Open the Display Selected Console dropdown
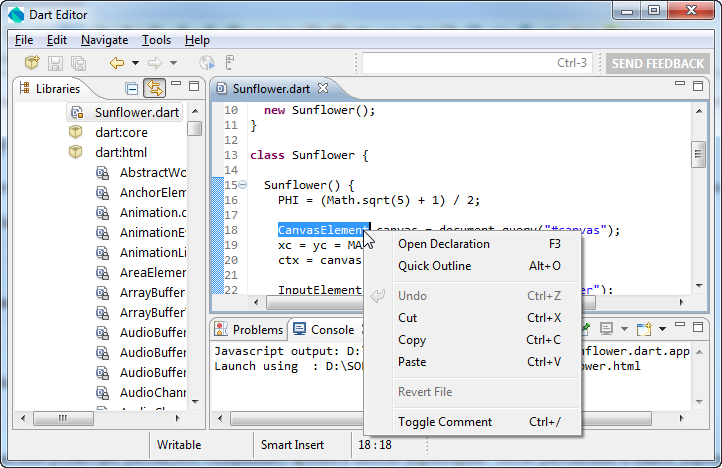Image resolution: width=722 pixels, height=468 pixels. tap(624, 329)
